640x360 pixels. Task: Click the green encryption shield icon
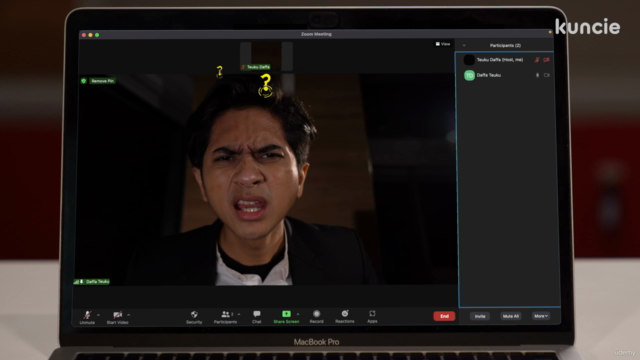[84, 81]
